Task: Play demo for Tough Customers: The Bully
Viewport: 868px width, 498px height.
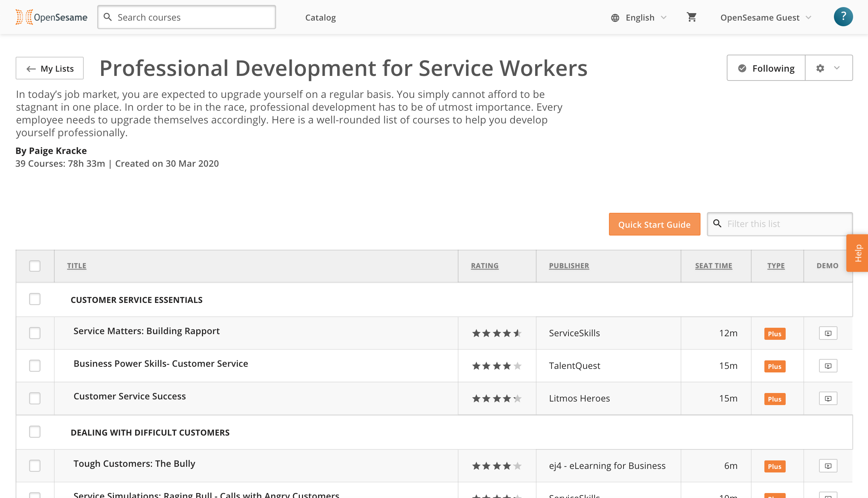Action: click(828, 466)
